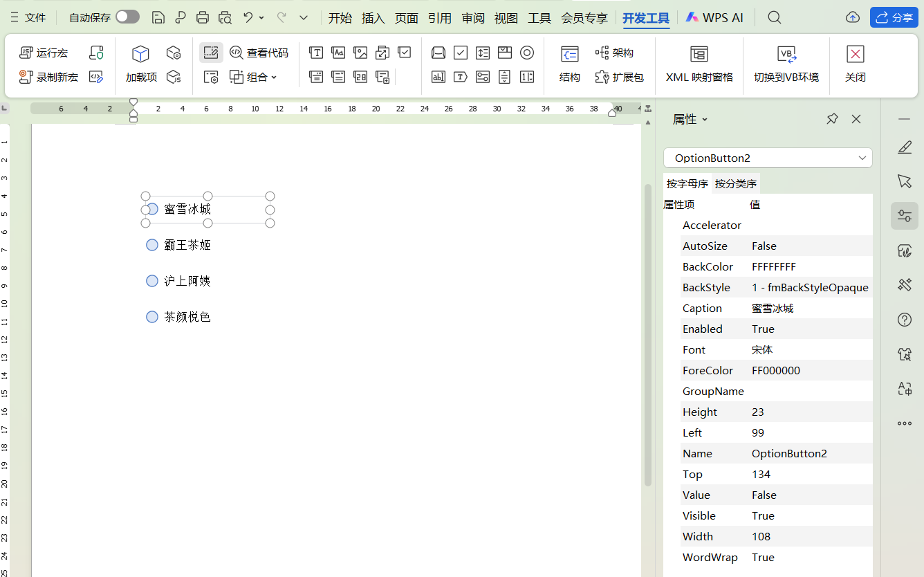Expand the 组合 group dropdown
This screenshot has width=924, height=577.
click(274, 77)
